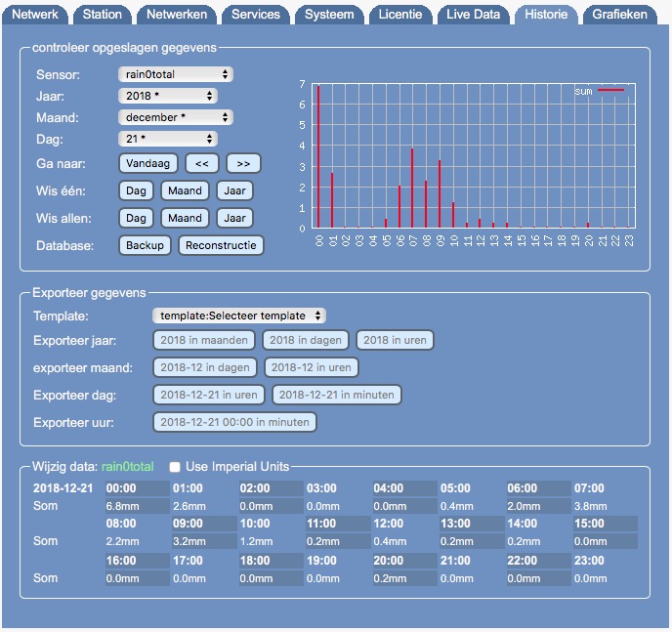Click Maand button in Wis allen row

coord(185,218)
